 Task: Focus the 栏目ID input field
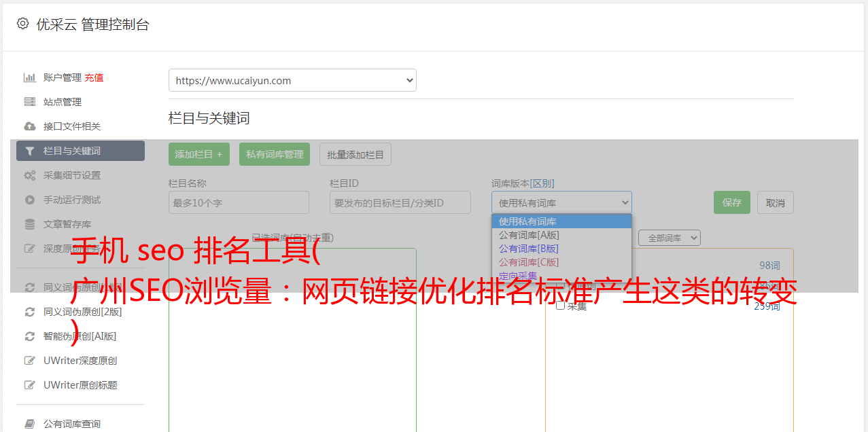point(400,202)
